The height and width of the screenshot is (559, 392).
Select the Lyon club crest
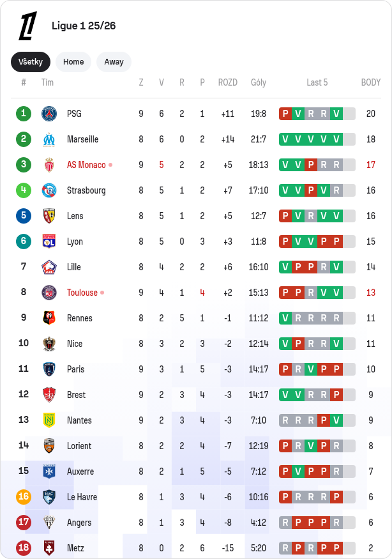(49, 241)
